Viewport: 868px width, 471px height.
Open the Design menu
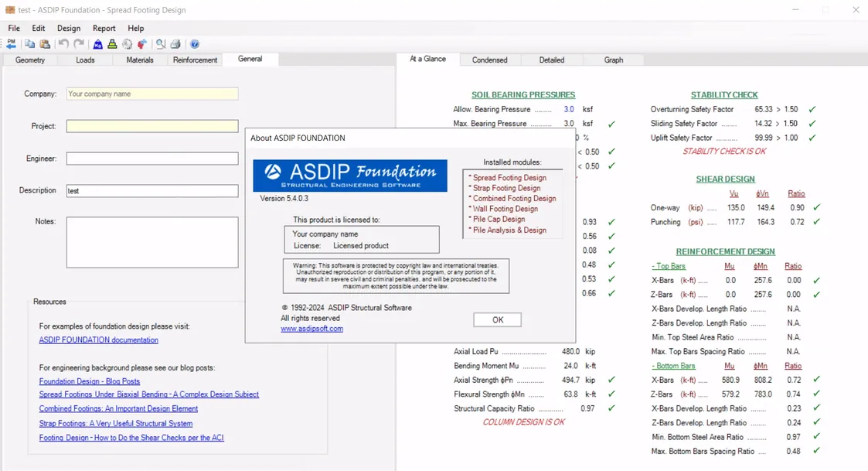point(69,29)
